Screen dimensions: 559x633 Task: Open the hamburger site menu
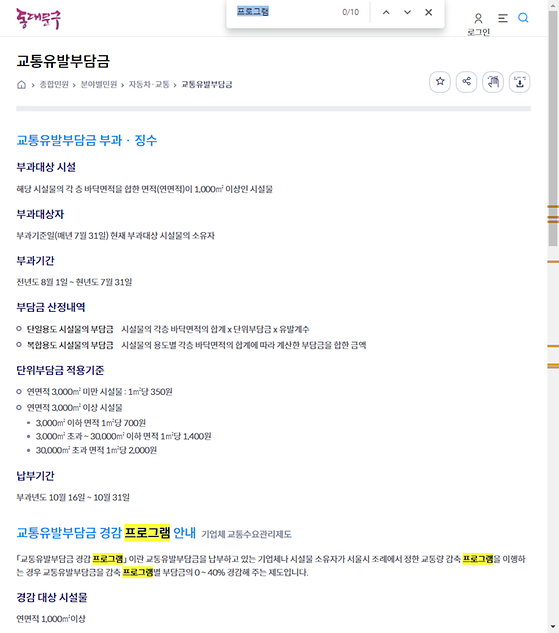click(x=502, y=18)
